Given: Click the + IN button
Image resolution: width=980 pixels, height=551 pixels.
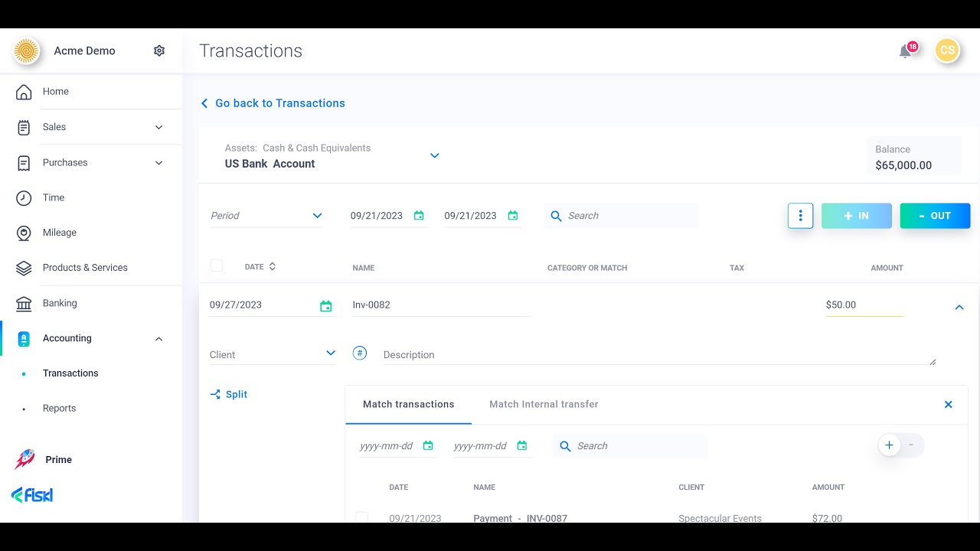Looking at the screenshot, I should point(857,216).
